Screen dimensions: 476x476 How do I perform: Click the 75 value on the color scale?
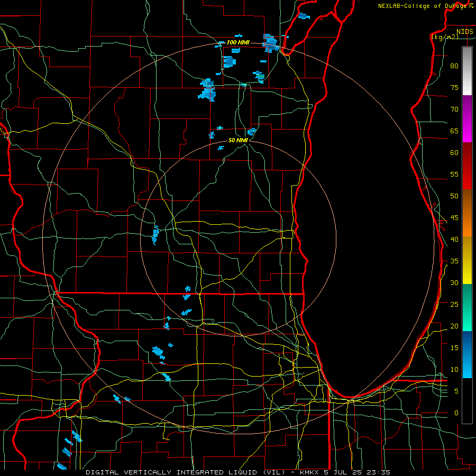[454, 88]
